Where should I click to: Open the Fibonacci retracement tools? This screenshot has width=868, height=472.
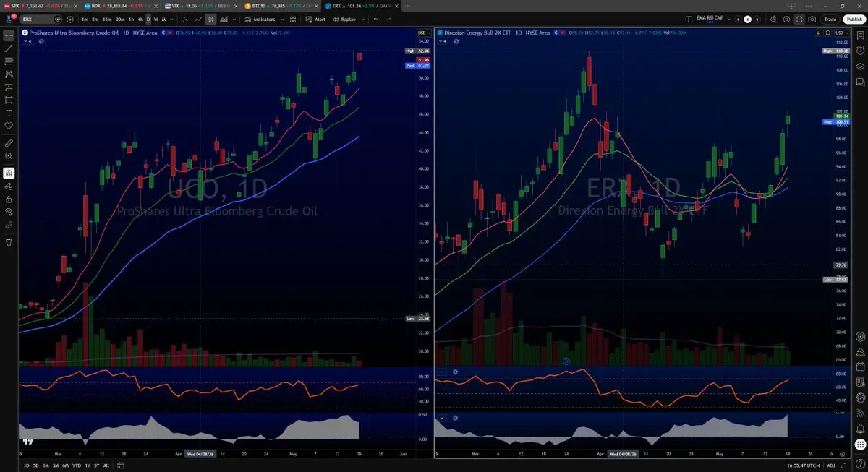pos(9,61)
